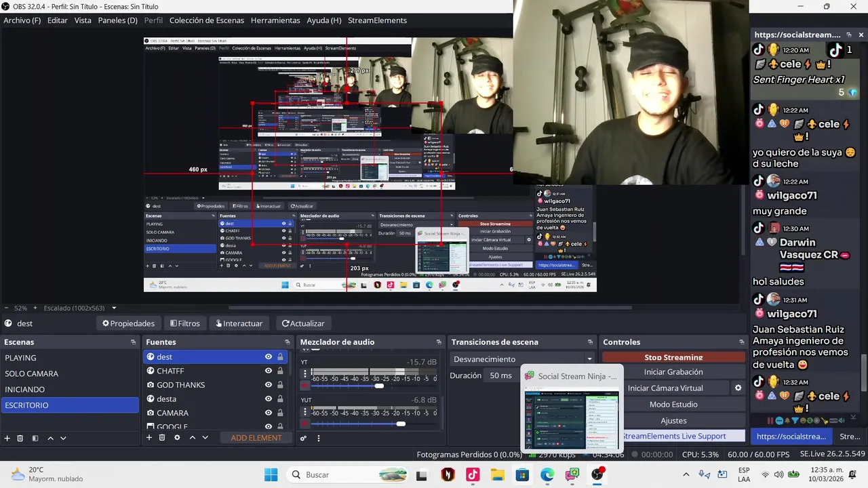Image resolution: width=868 pixels, height=488 pixels.
Task: Open YT channel three-dot options
Action: tap(305, 373)
